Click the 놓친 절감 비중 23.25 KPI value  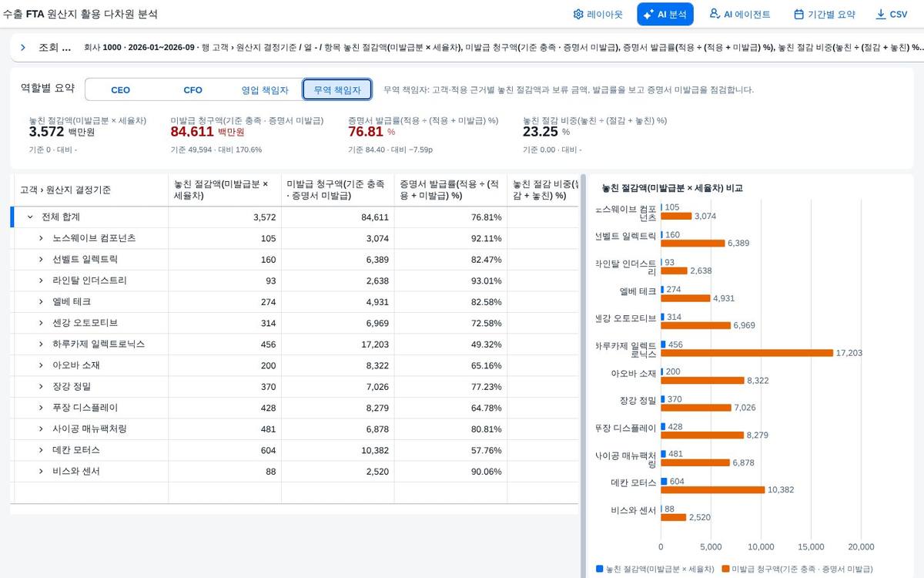[x=541, y=132]
